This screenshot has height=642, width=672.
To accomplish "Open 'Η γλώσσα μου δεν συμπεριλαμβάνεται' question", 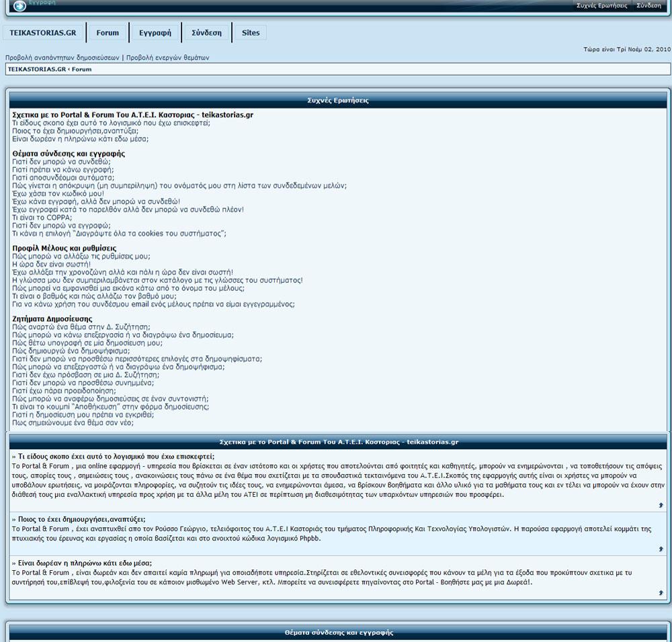I will pos(158,281).
